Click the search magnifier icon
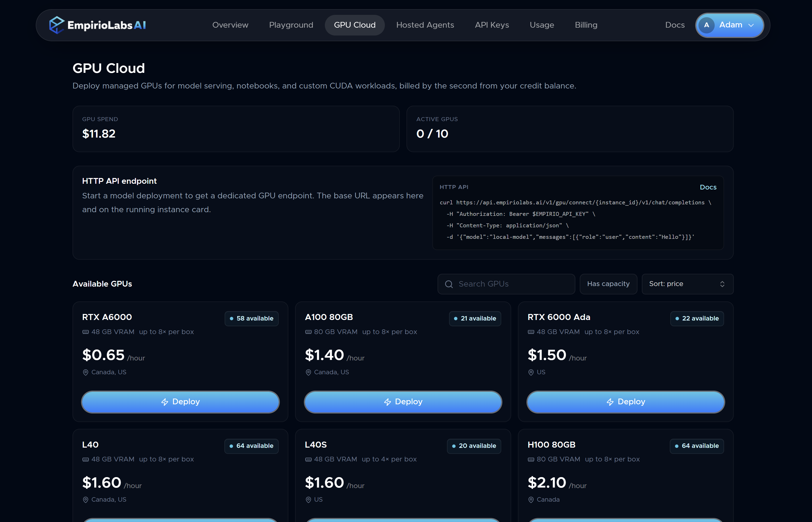Image resolution: width=812 pixels, height=522 pixels. 449,284
